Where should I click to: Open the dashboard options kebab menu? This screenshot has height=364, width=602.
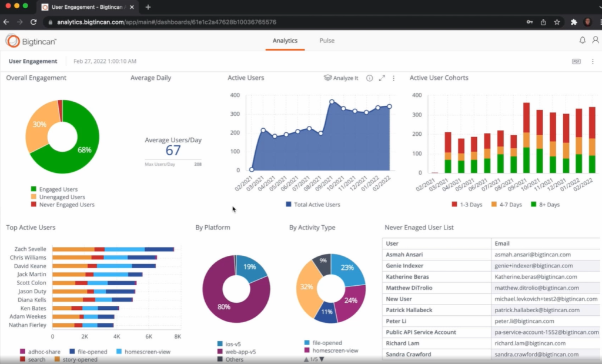[593, 61]
